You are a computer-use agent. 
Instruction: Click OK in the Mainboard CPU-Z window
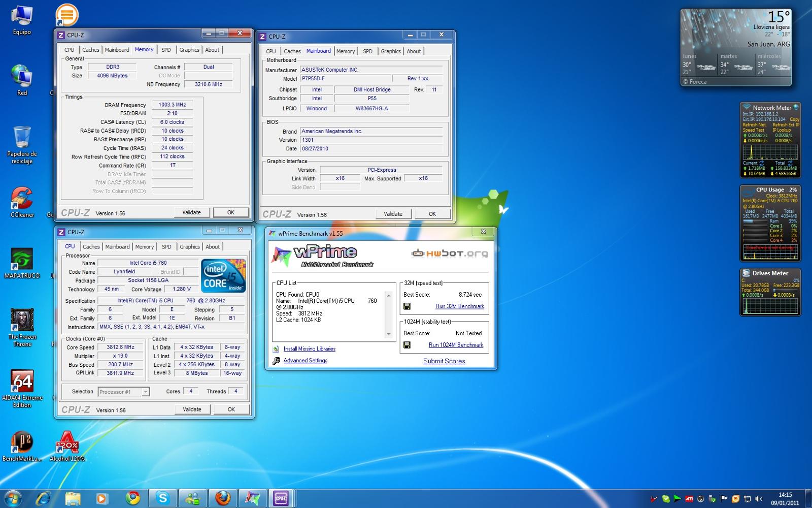tap(432, 214)
